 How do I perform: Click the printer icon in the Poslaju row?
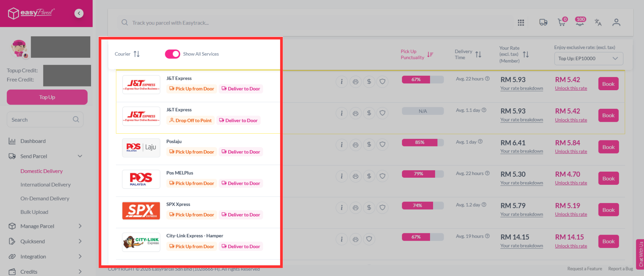click(x=356, y=145)
